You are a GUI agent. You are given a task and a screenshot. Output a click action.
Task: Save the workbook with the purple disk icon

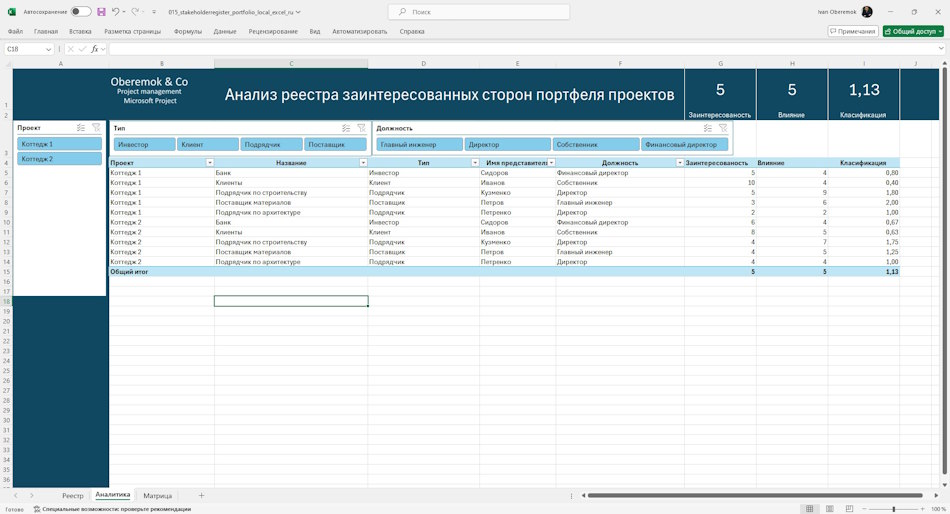coord(101,12)
